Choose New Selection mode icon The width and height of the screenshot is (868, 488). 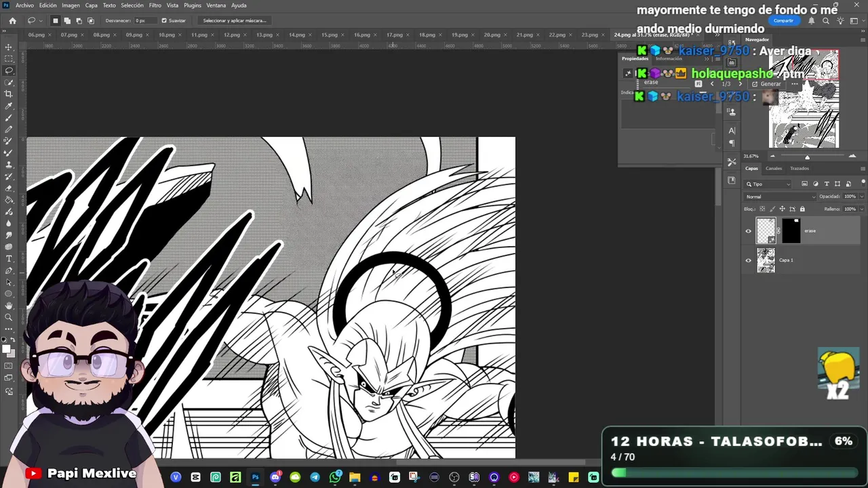56,20
